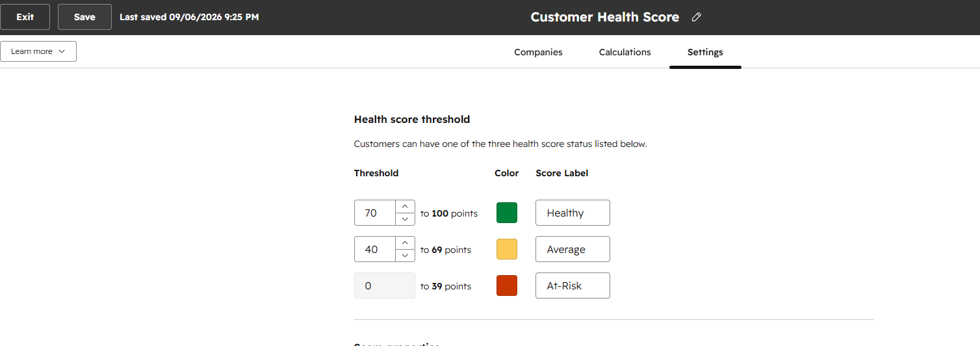
Task: Increase the Average threshold with up arrow
Action: (x=405, y=243)
